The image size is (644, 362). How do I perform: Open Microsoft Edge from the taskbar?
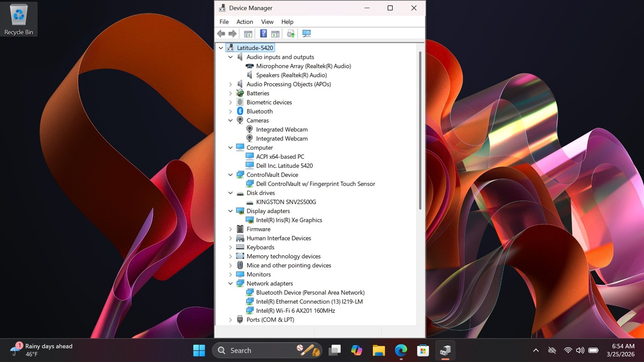tap(401, 350)
